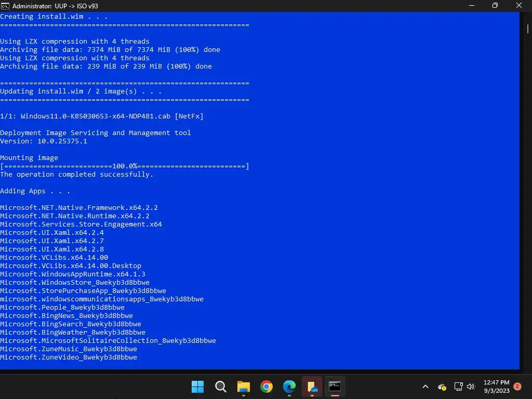532x399 pixels.
Task: Click 'Microsoft.UI.Xaml.x64.2.7'
Action: pos(52,241)
